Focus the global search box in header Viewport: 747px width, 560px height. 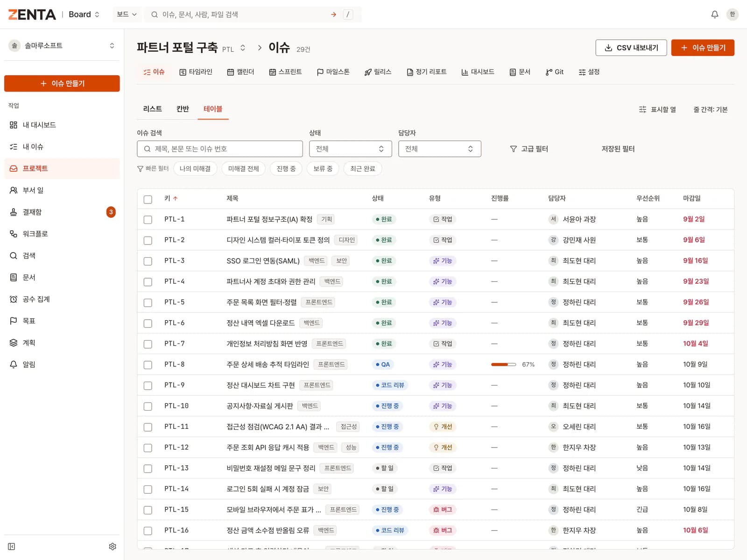pos(253,14)
